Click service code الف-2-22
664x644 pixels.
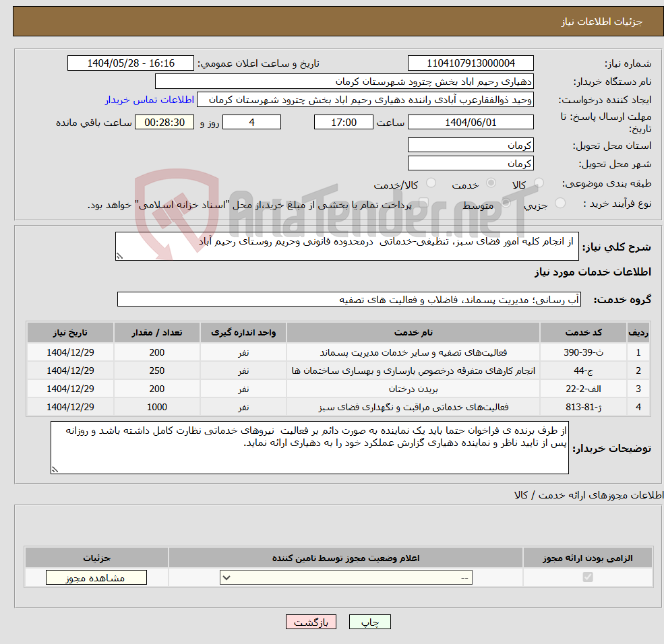pos(583,389)
